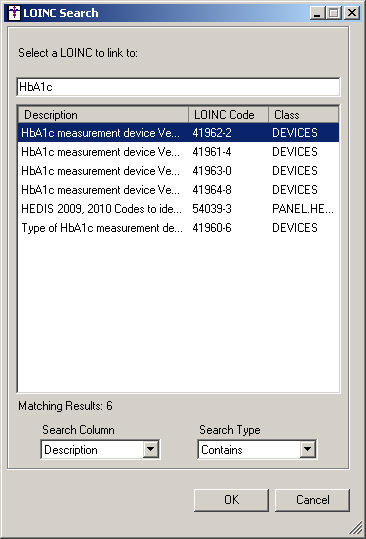
Task: Select the row with code 41961-4
Action: pos(178,152)
